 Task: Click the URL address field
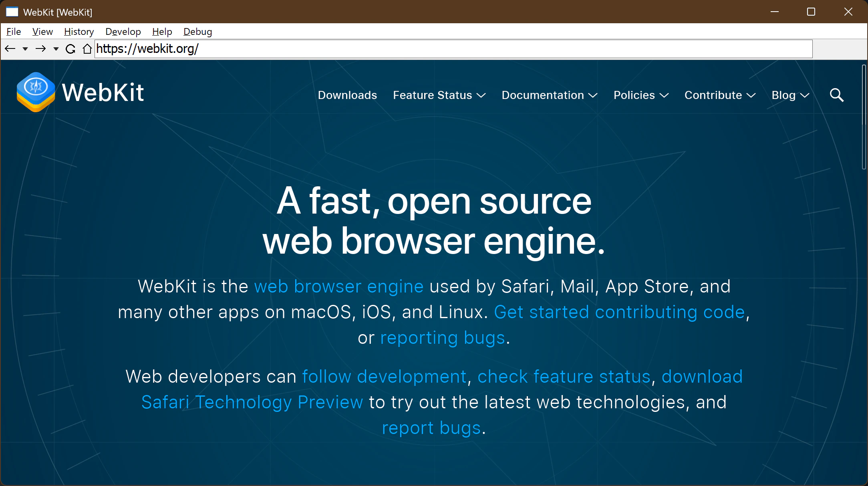click(x=453, y=49)
